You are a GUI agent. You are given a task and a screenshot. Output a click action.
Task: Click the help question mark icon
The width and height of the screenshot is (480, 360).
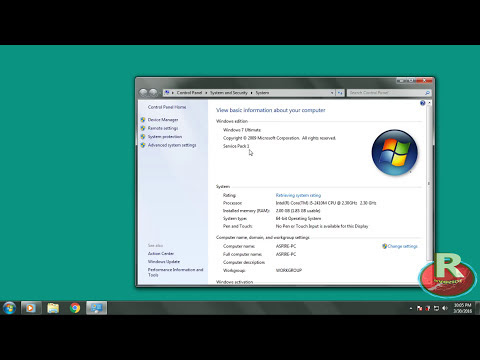click(x=423, y=103)
